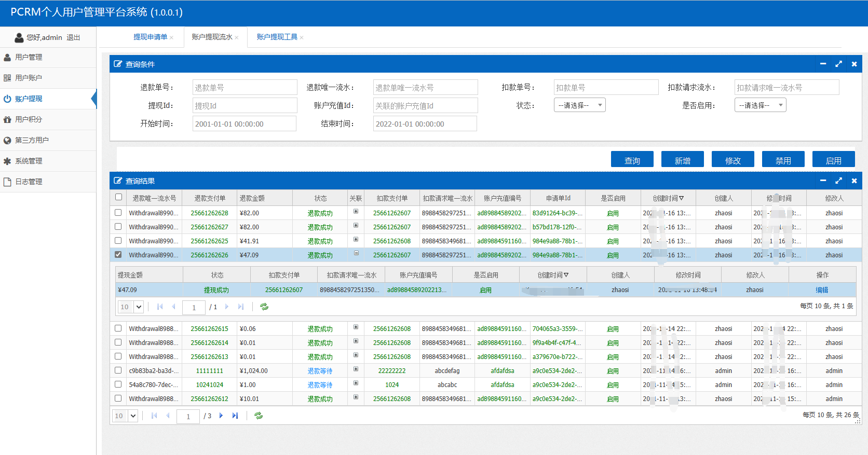Open the 状态 dropdown filter

point(579,105)
